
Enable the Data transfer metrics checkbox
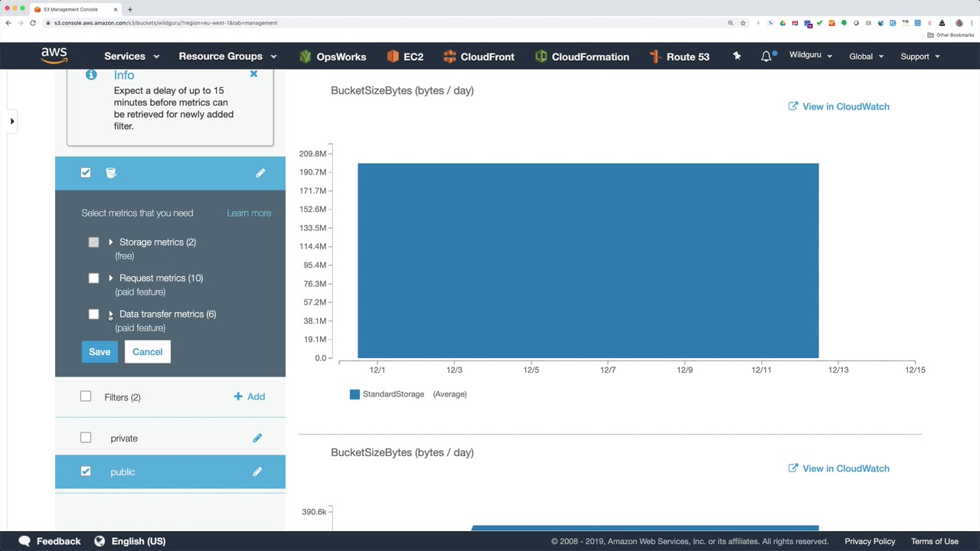93,314
